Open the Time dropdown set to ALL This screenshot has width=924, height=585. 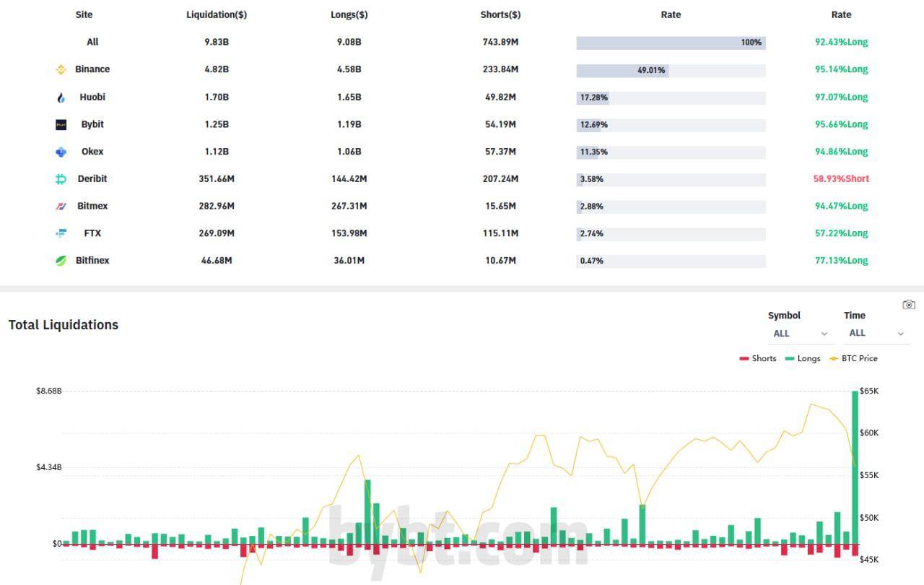point(875,333)
